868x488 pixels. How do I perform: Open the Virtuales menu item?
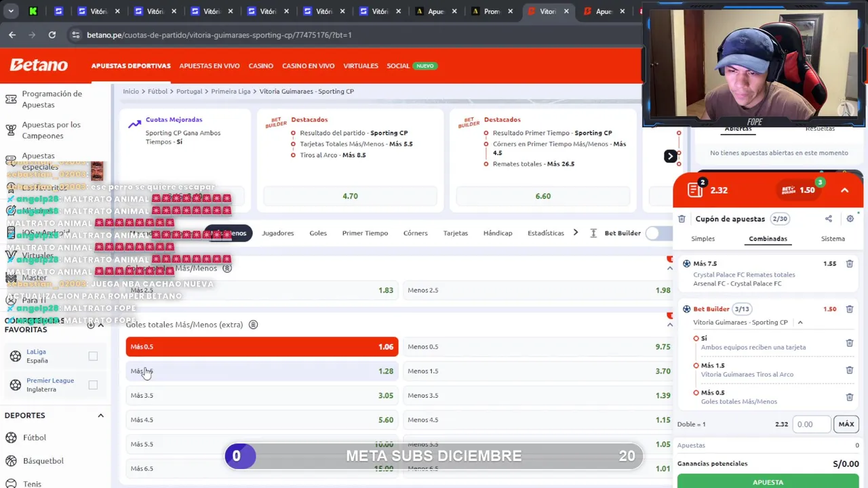(361, 66)
